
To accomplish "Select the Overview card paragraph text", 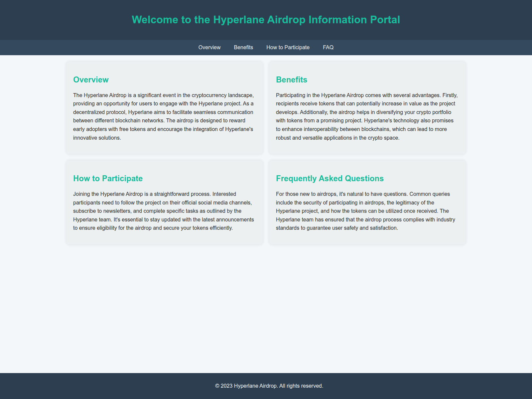I will point(163,116).
